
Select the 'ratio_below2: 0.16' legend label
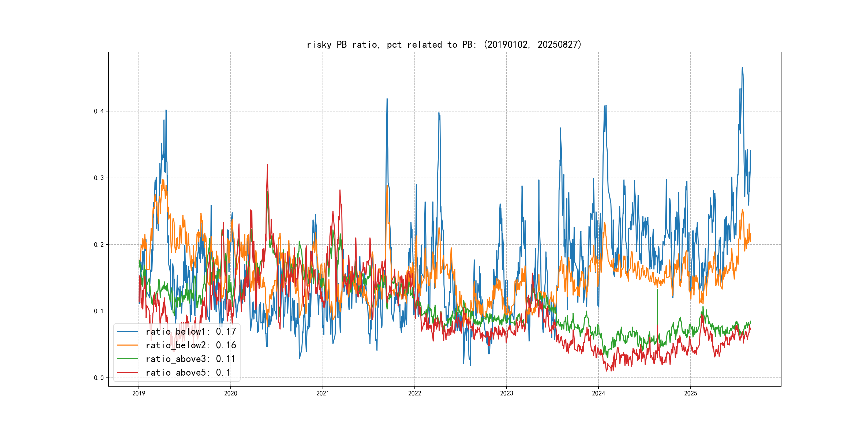point(191,345)
